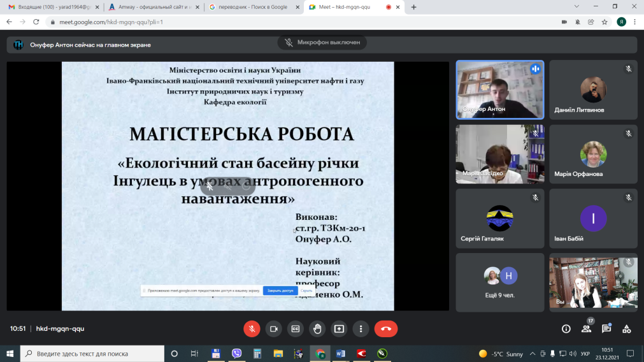Switch to Amway tab
Viewport: 644px width, 362px height.
[154, 7]
